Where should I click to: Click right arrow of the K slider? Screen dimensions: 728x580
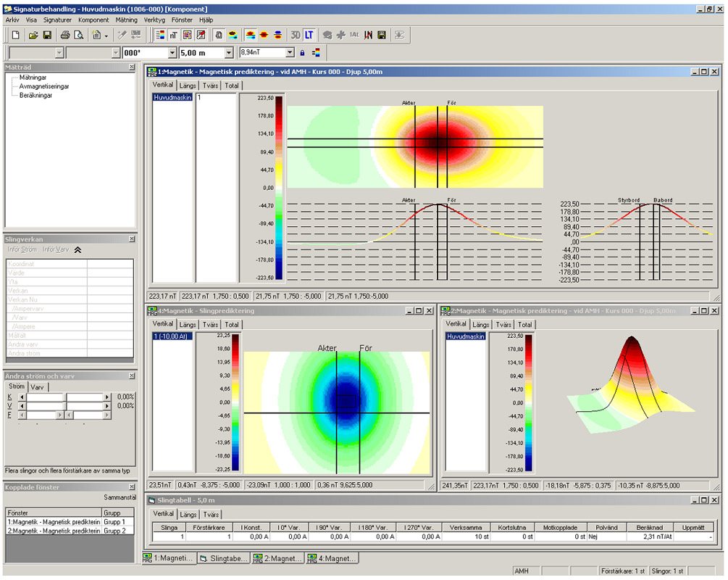(x=107, y=397)
